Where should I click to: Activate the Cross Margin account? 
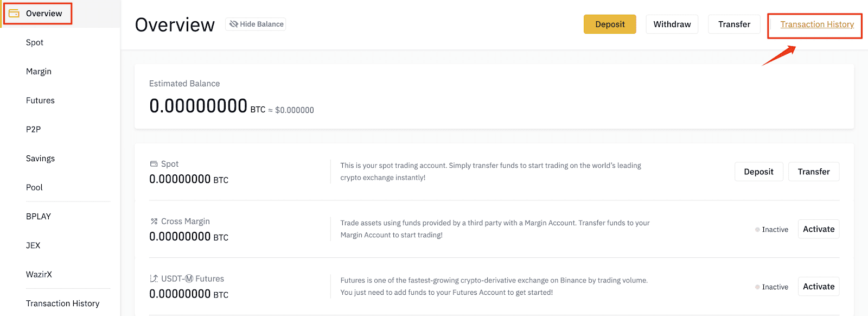coord(819,229)
